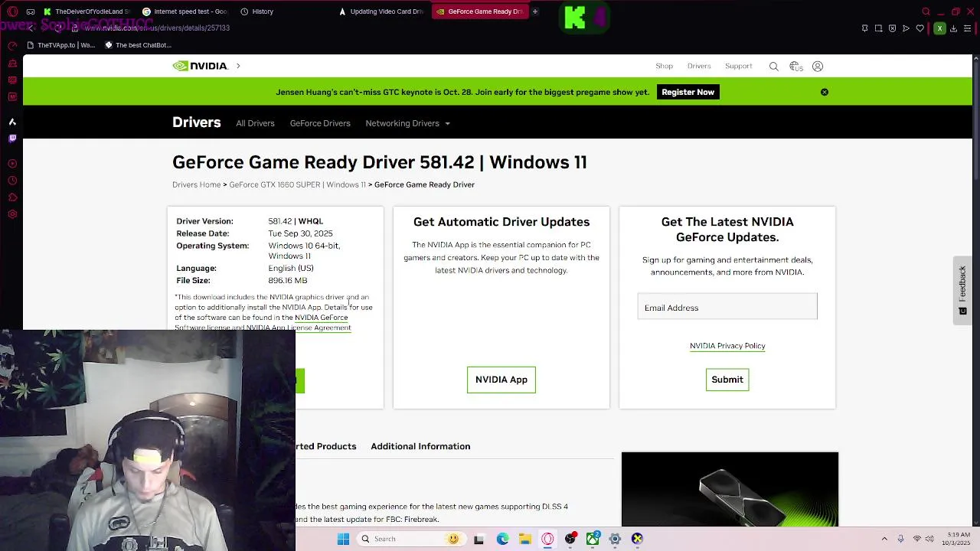Open NVIDIA site search magnifier

tap(774, 67)
